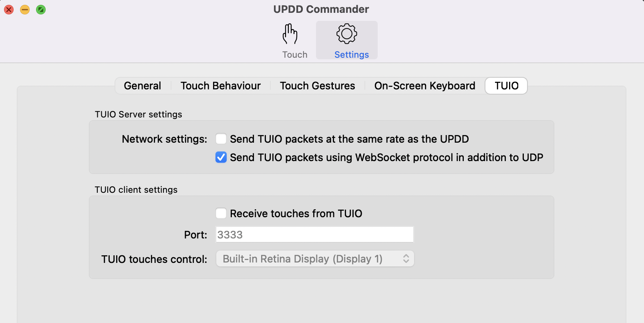Click the Settings toolbar label

[x=351, y=55]
